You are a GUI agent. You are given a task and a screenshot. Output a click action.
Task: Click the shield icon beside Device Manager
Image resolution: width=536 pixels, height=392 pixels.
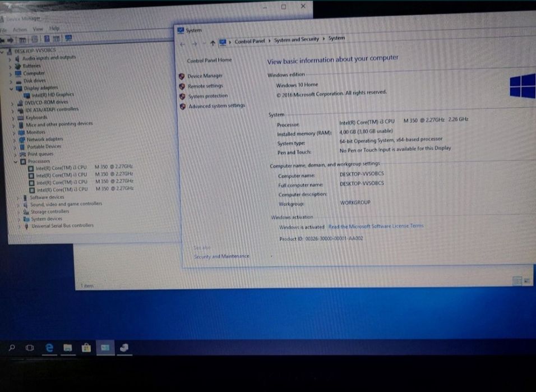[182, 76]
